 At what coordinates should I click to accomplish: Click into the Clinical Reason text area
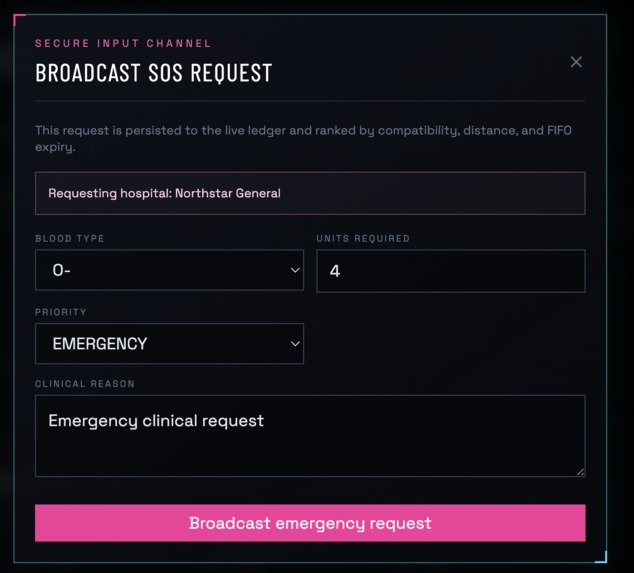point(310,436)
